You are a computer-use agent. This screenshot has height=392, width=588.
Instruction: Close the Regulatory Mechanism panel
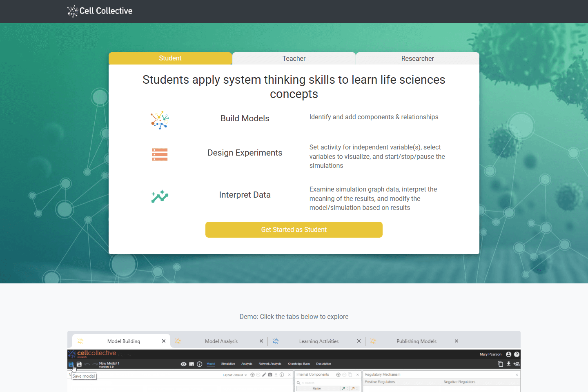(x=517, y=374)
